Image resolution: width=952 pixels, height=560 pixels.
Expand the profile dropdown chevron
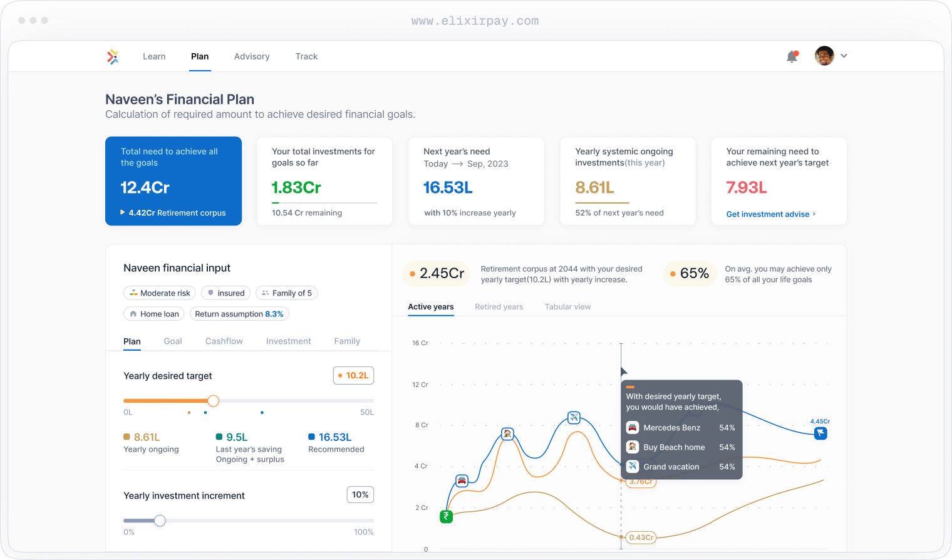pos(844,56)
